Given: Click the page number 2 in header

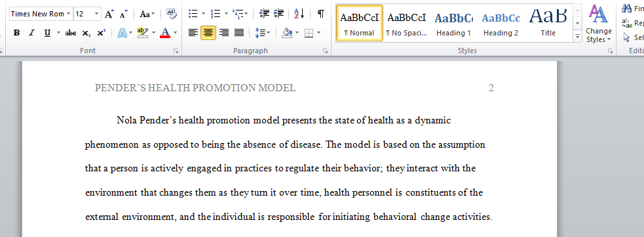Looking at the screenshot, I should [491, 87].
